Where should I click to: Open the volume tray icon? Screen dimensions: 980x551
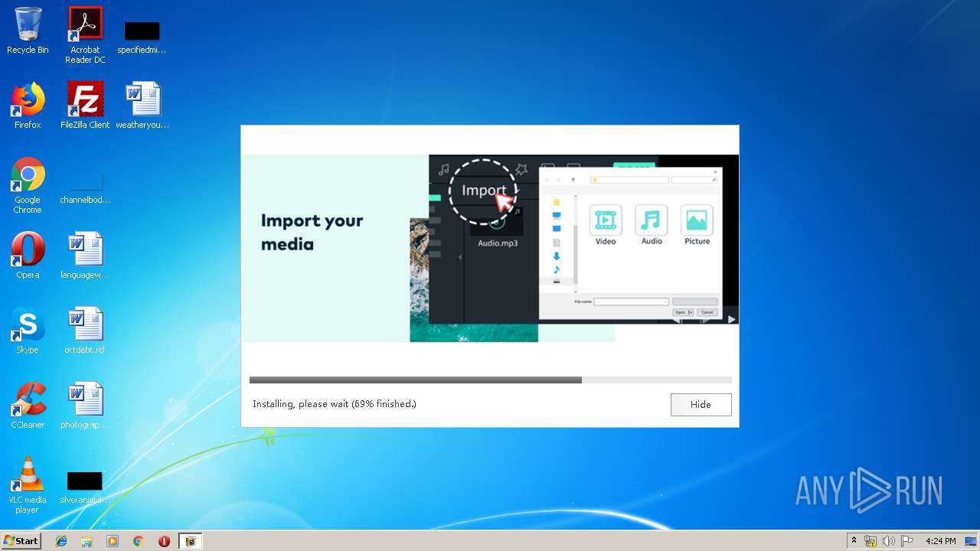click(889, 541)
